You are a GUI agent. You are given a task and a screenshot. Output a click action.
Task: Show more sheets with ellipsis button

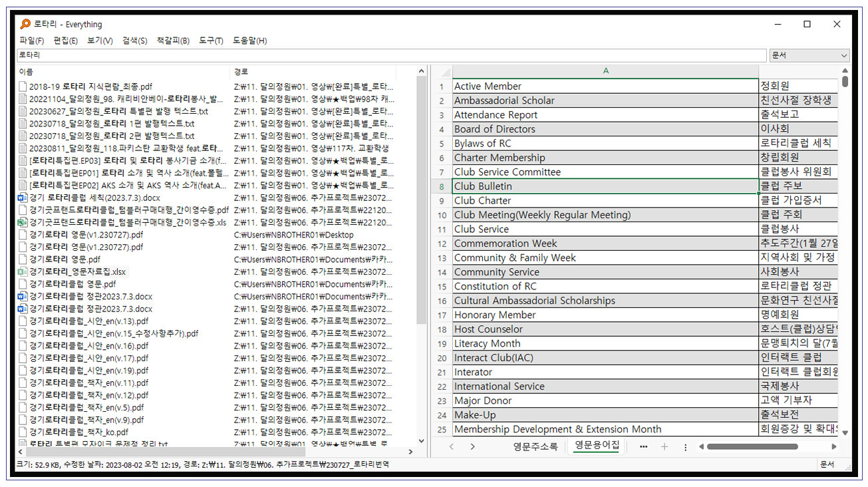coord(643,446)
